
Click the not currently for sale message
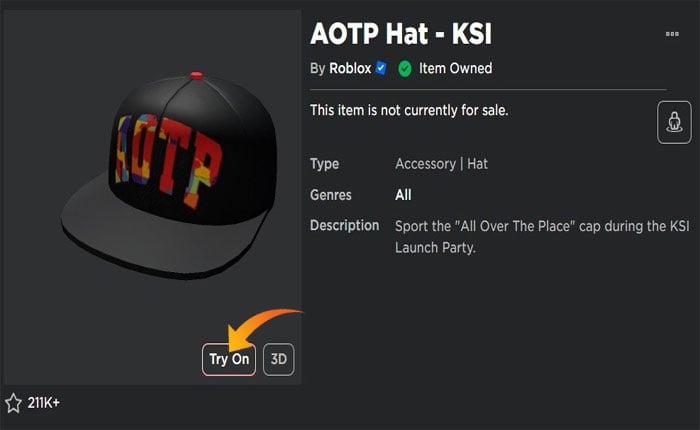coord(409,110)
